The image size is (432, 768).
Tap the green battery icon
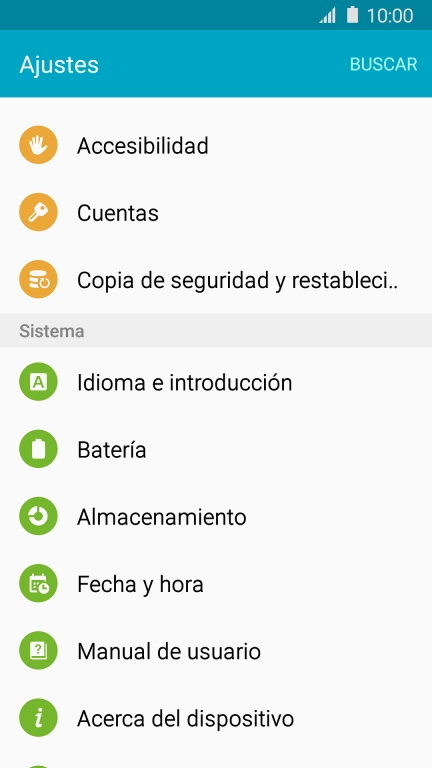point(38,449)
